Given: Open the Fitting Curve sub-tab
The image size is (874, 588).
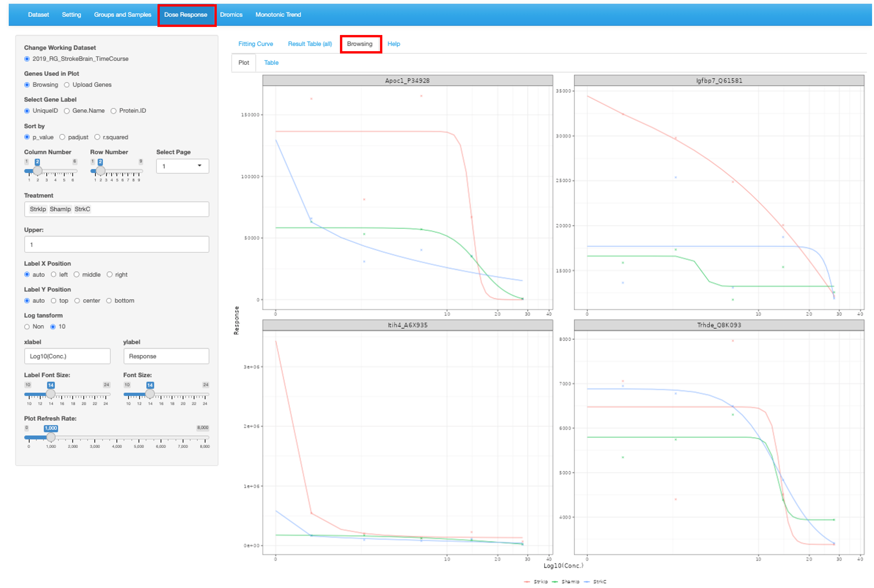Looking at the screenshot, I should (x=256, y=44).
